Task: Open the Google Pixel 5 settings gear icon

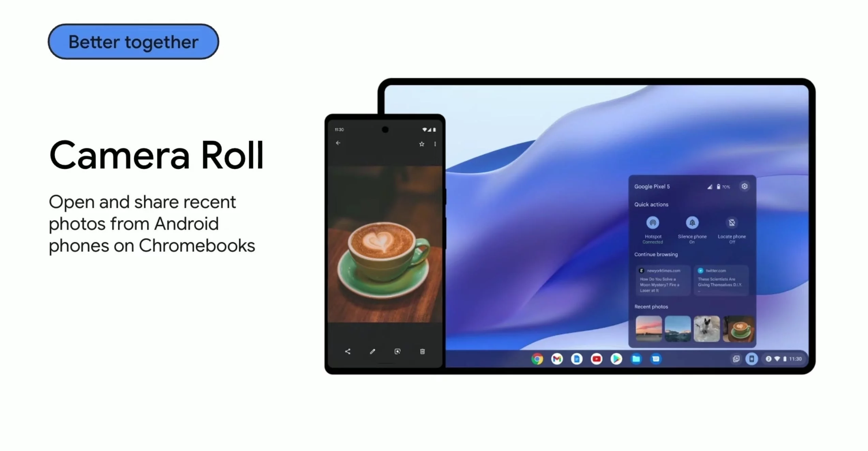Action: (x=745, y=186)
